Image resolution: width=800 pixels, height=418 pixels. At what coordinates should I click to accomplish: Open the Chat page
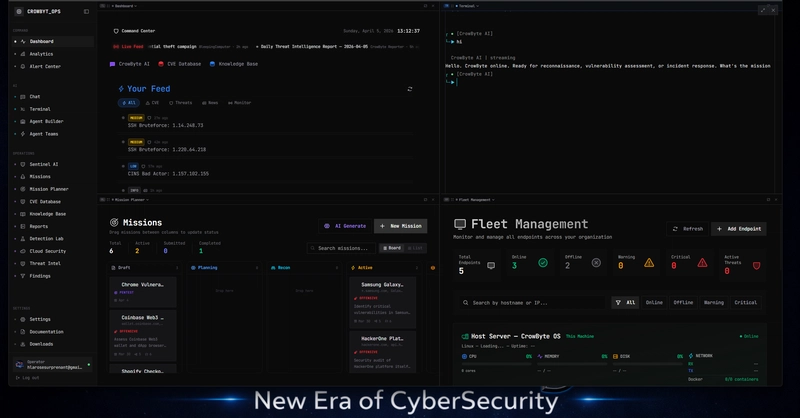click(53, 96)
